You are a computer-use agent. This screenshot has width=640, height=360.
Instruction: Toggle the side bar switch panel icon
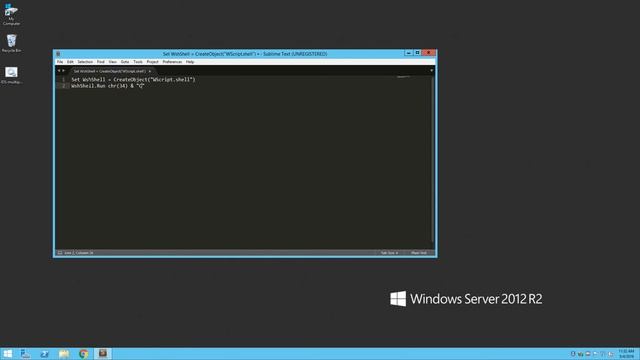(60, 253)
